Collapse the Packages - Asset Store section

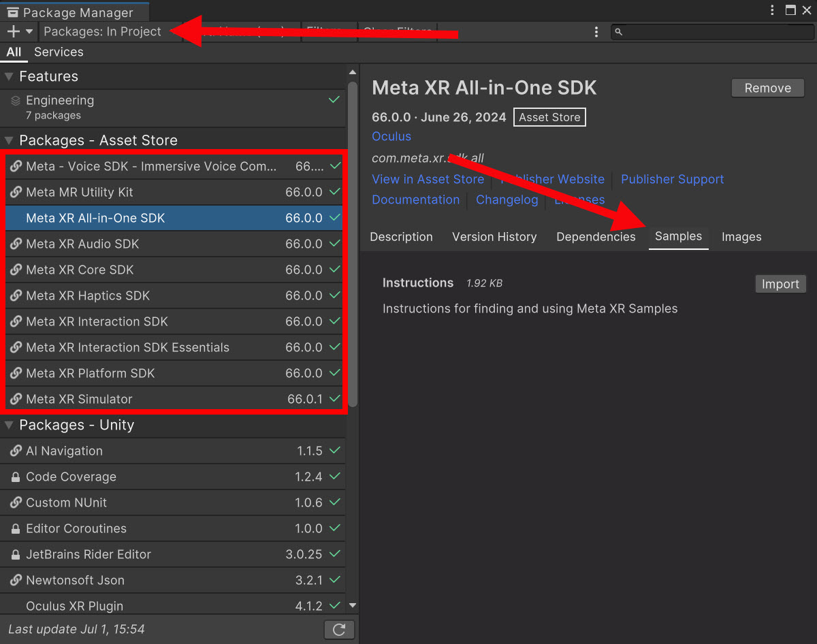click(x=9, y=140)
